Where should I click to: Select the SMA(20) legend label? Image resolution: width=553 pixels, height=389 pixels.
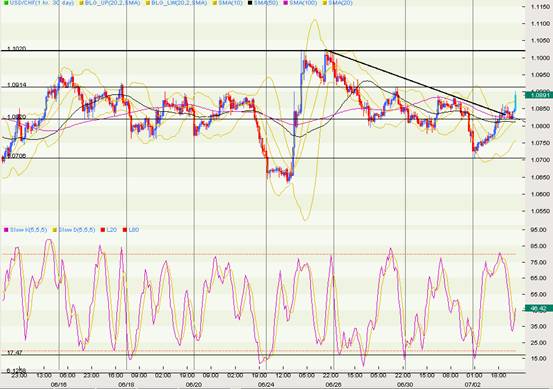[x=340, y=3]
